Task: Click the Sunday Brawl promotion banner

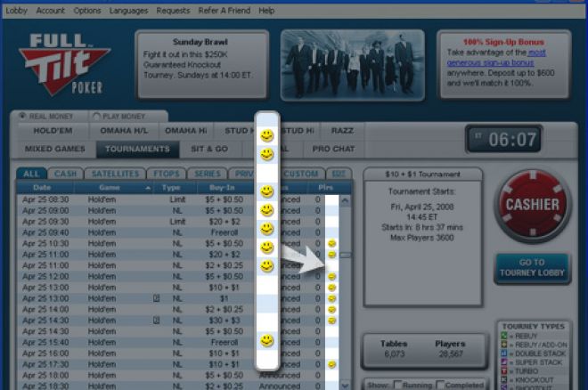Action: coord(201,64)
